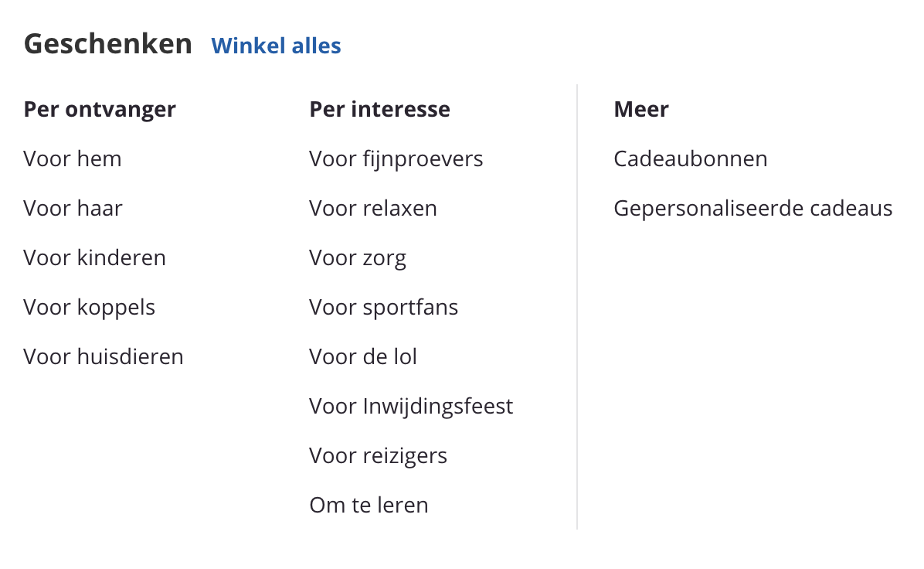This screenshot has height=569, width=924.
Task: Go to 'Gepersonaliseerde cadeaus'
Action: pyautogui.click(x=753, y=209)
